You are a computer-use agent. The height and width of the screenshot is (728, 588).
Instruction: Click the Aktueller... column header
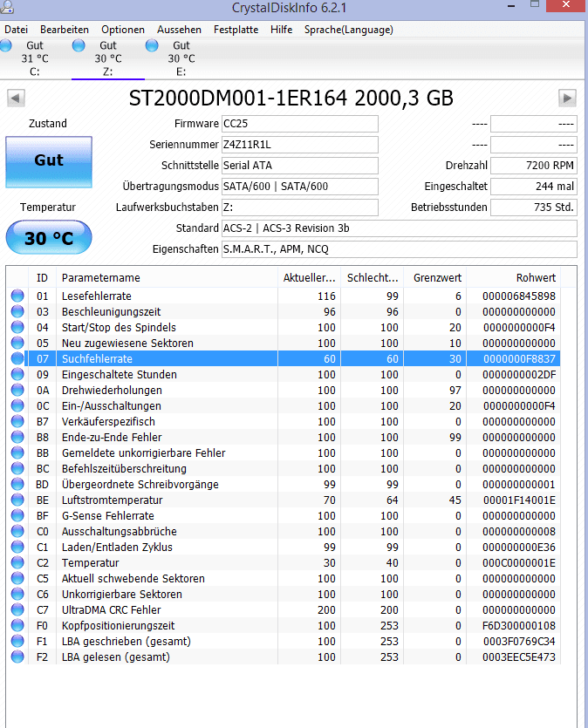click(x=310, y=277)
